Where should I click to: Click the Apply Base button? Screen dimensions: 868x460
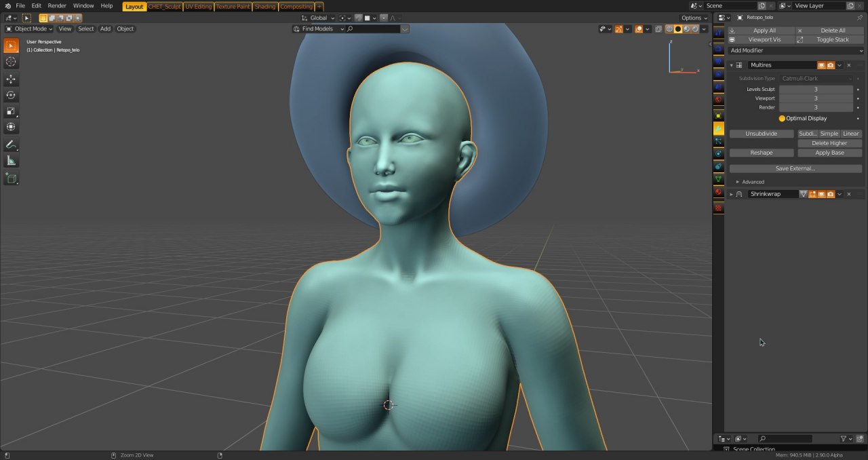coord(829,153)
